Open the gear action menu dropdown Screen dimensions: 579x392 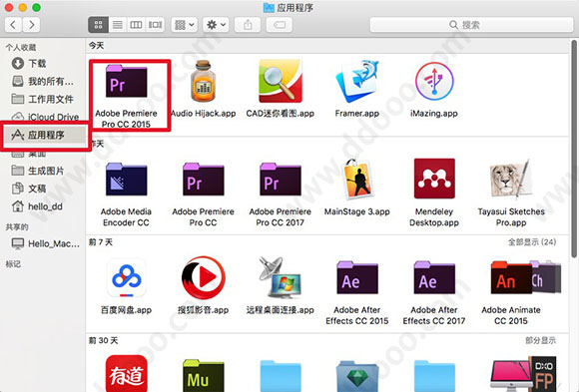[x=216, y=25]
